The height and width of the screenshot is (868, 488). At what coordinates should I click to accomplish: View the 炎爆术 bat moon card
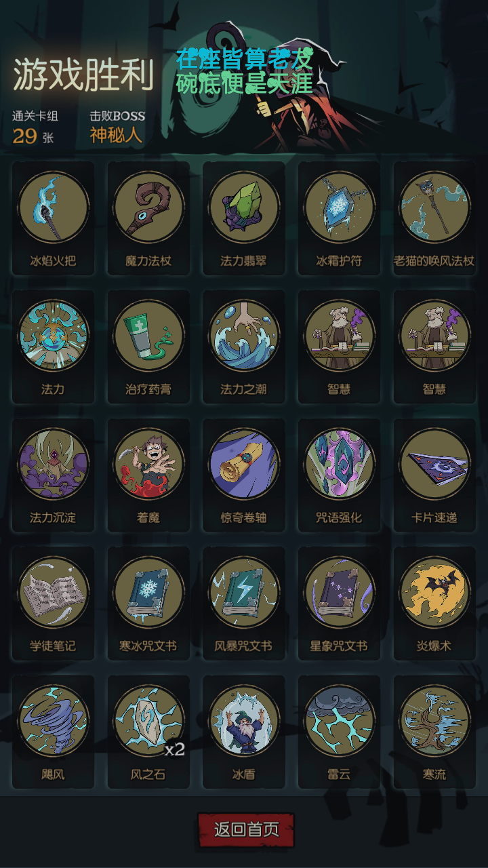coord(434,593)
